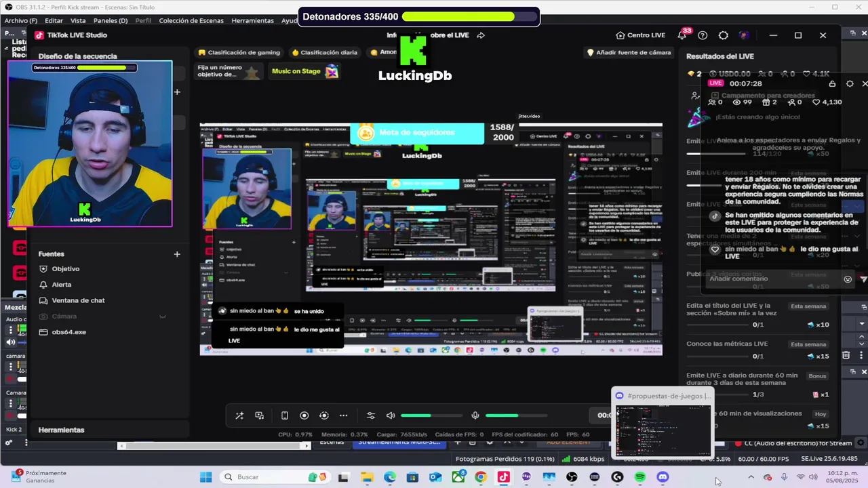Add a new scene with plus icon
Image resolution: width=868 pixels, height=488 pixels.
click(177, 91)
